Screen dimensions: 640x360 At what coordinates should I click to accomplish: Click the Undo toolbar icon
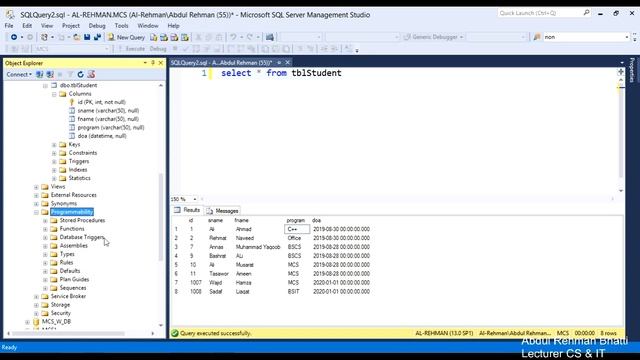233,37
